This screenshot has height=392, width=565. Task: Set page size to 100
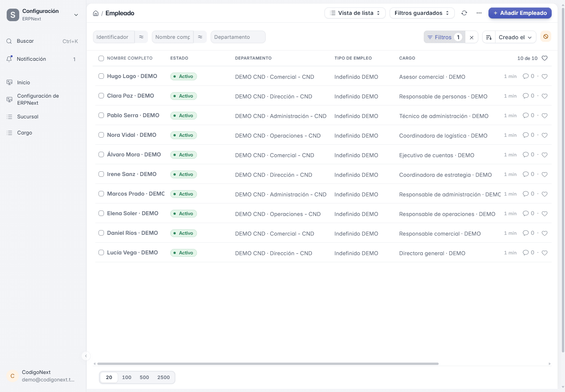click(127, 377)
